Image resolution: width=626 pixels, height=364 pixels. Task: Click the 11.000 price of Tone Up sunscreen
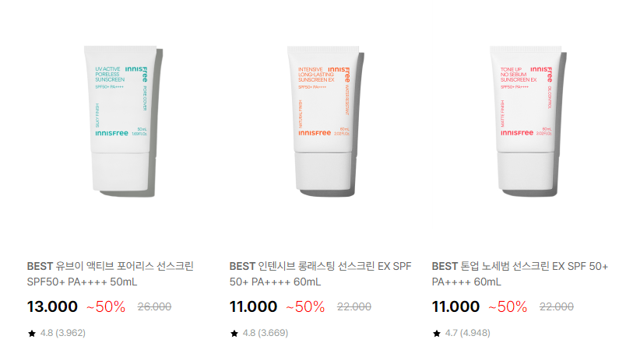coord(455,306)
